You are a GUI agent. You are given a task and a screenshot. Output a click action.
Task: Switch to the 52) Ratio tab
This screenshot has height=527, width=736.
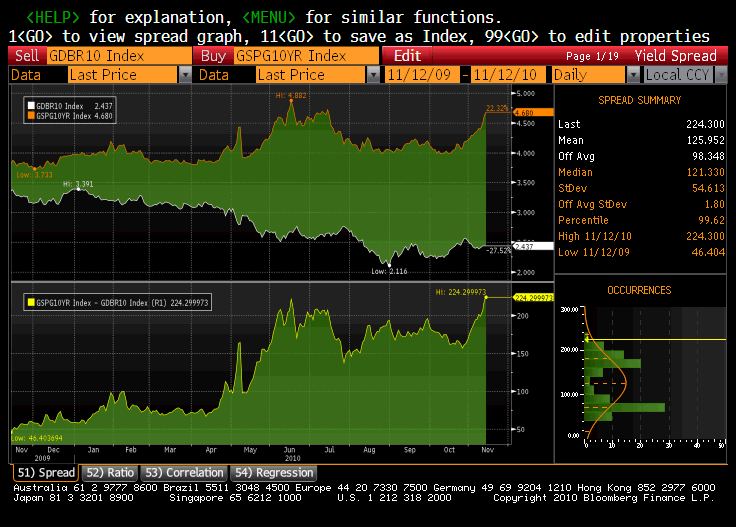tap(110, 472)
